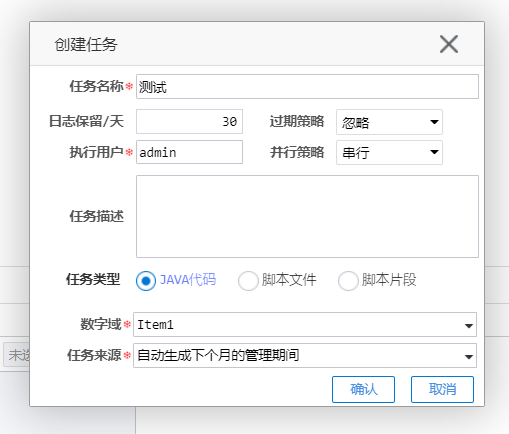Open the 过期策略 dropdown showing 忽略

point(389,122)
